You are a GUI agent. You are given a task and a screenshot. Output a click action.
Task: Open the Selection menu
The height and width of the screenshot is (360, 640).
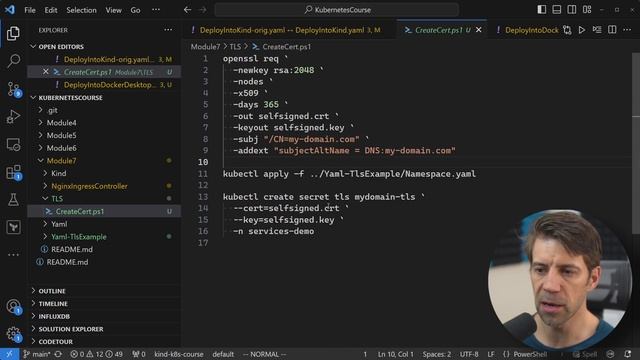(x=81, y=10)
